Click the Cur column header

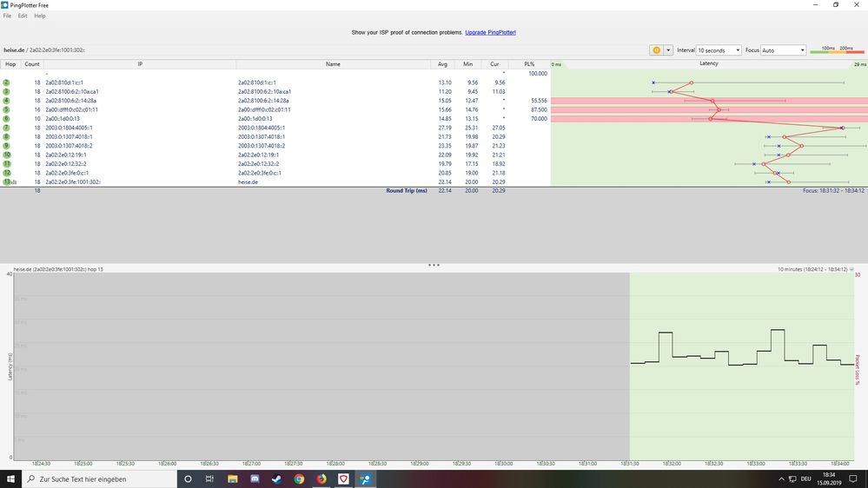pyautogui.click(x=494, y=64)
